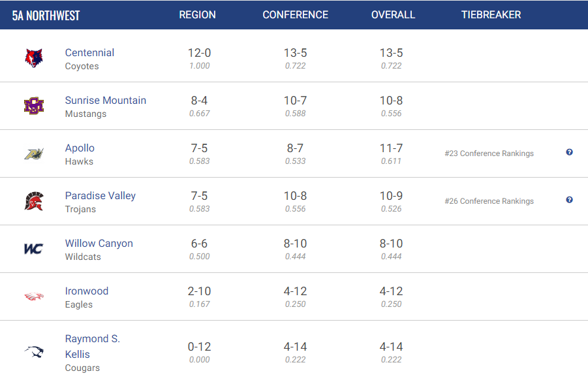588x384 pixels.
Task: Open the Paradise Valley tiebreaker help icon
Action: 569,200
